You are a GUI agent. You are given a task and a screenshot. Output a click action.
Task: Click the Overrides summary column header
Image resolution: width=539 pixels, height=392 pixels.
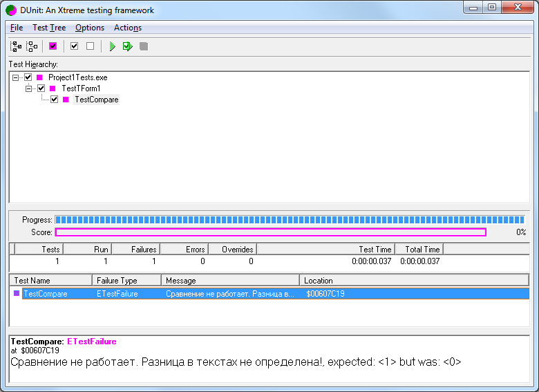tap(233, 249)
